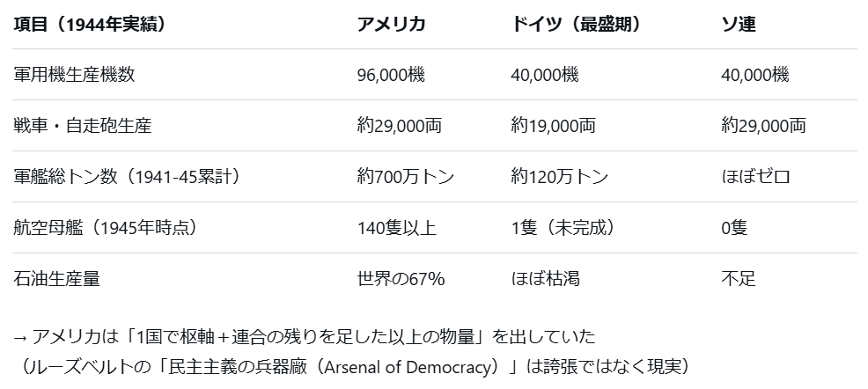The height and width of the screenshot is (389, 868).
Task: Select the ほぼゼロ cell
Action: (x=755, y=177)
